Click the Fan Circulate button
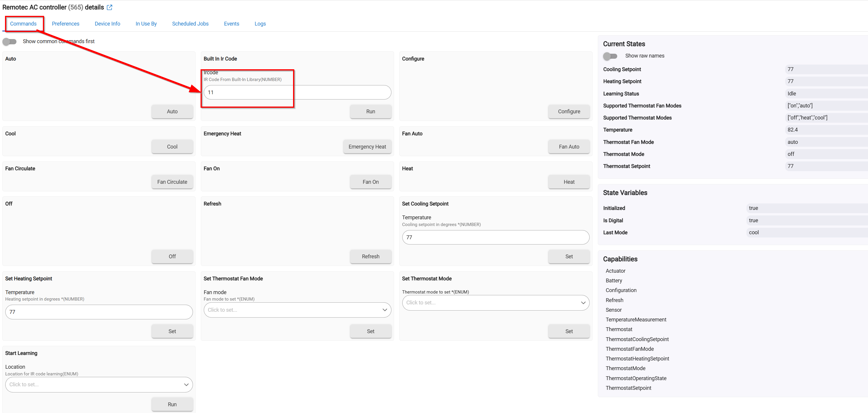Viewport: 868px width, 413px height. pyautogui.click(x=172, y=182)
